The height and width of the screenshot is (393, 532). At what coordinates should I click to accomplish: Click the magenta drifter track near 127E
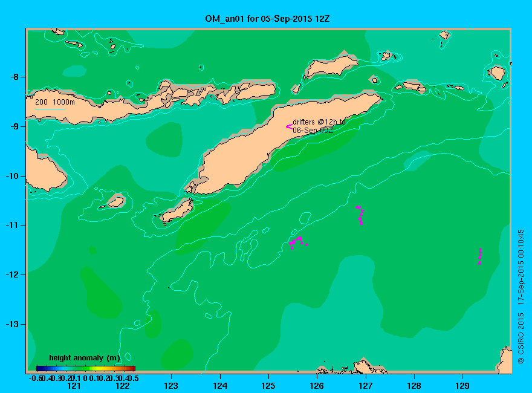point(360,215)
